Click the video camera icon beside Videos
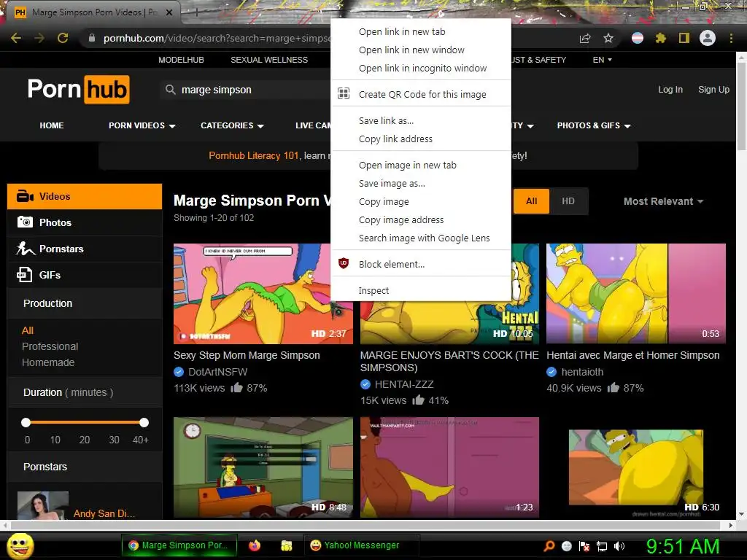This screenshot has width=747, height=560. tap(25, 196)
